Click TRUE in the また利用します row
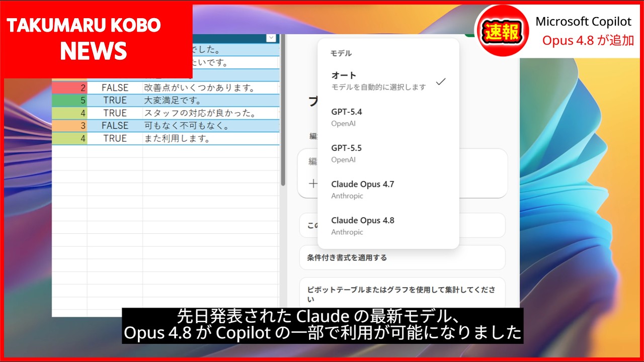 click(115, 138)
